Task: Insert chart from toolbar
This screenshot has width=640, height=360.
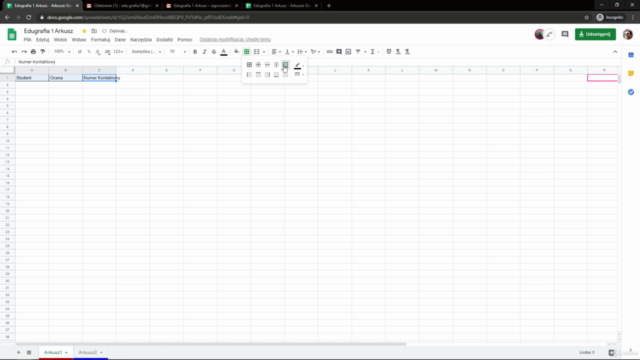Action: tap(348, 52)
